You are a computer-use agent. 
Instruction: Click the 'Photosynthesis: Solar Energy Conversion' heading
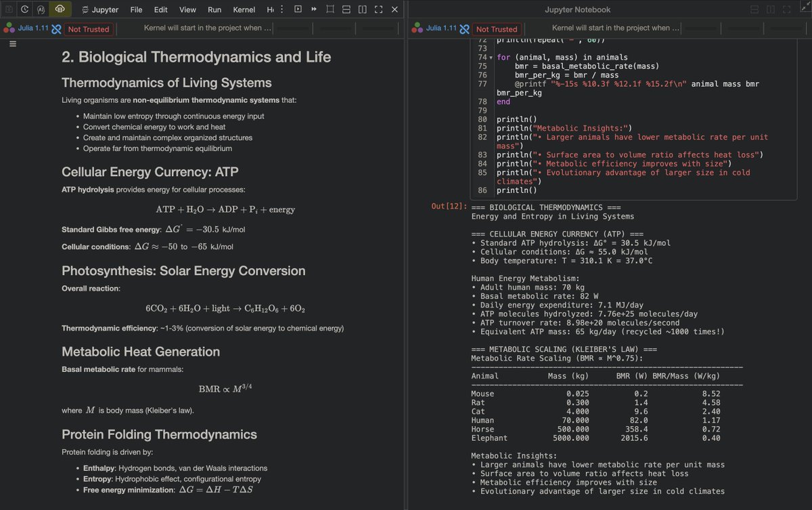click(183, 271)
